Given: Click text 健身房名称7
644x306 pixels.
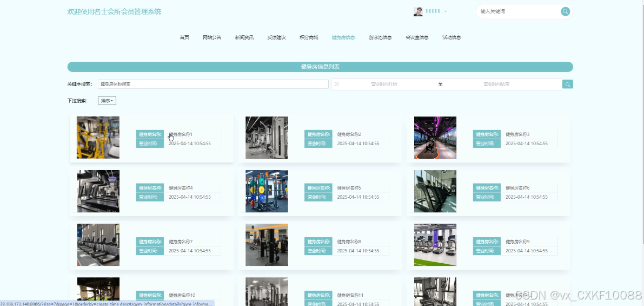Looking at the screenshot, I should pos(181,242).
